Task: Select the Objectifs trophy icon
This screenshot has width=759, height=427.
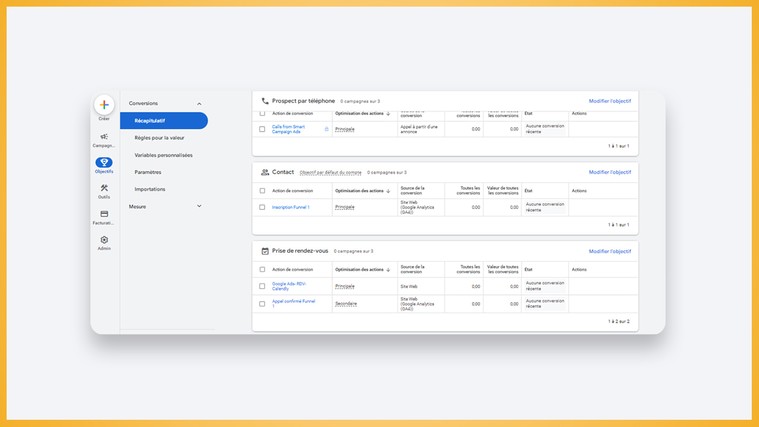Action: click(104, 162)
